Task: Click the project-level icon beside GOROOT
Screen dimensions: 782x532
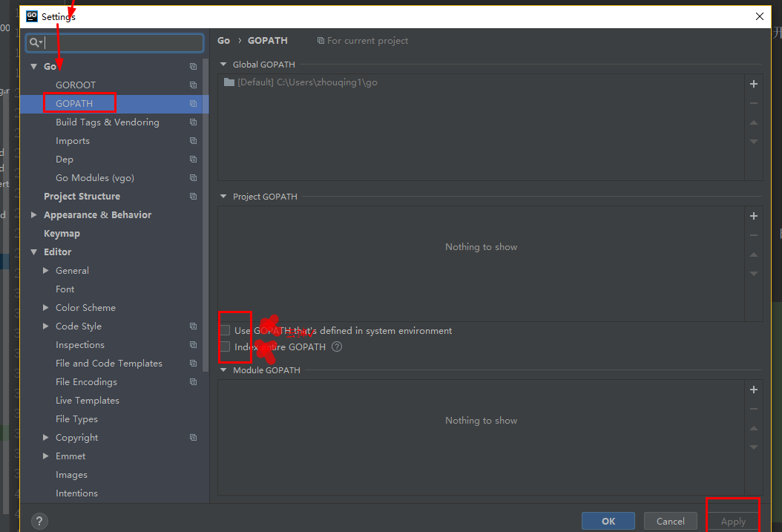Action: pos(193,85)
